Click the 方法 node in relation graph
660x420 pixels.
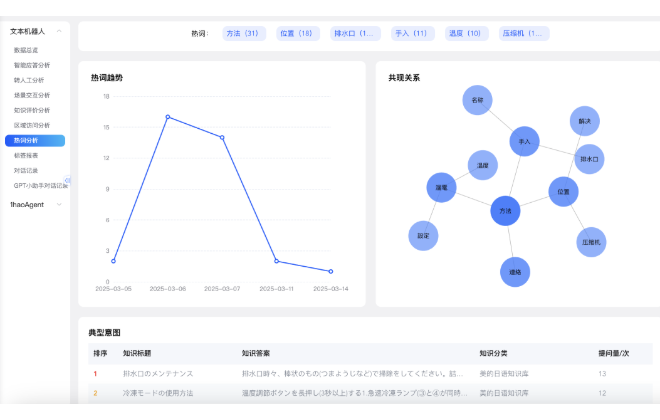coord(506,211)
